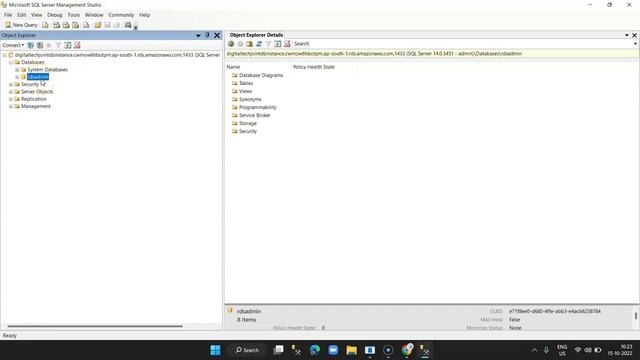Screen dimensions: 640x360
Task: Click the red summary icon in Object Explorer toolbar
Action: (x=77, y=45)
